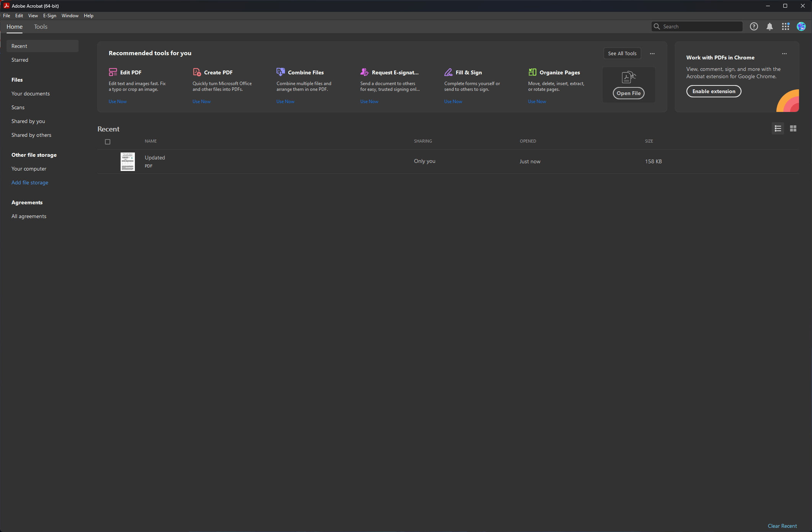Viewport: 812px width, 532px height.
Task: Open the E-Sign menu
Action: click(49, 16)
